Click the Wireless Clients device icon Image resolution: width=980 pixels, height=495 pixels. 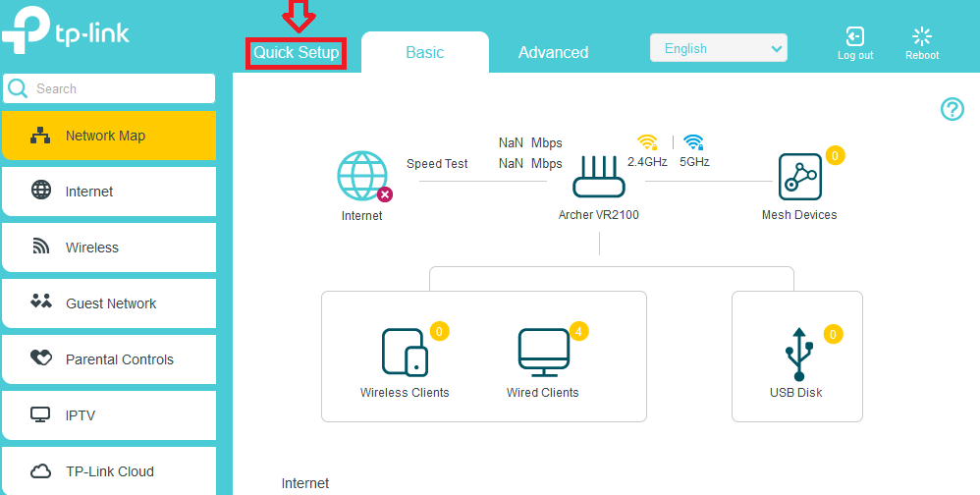pyautogui.click(x=405, y=353)
